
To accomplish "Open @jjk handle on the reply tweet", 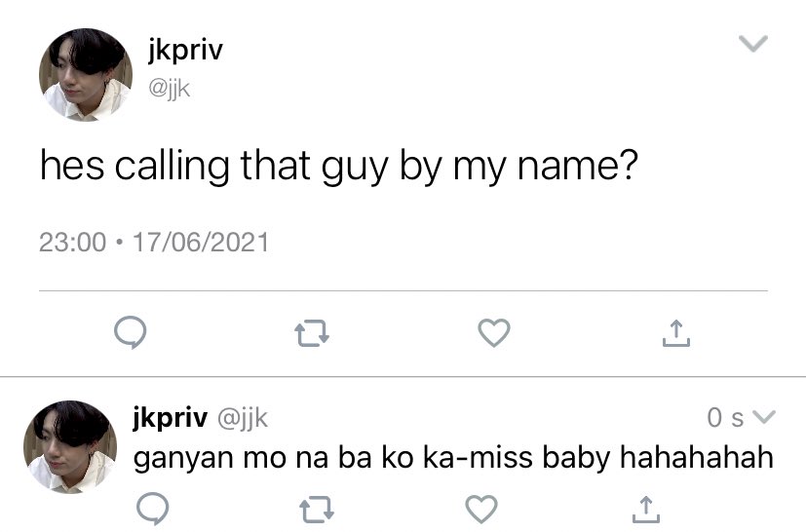I will coord(243,418).
